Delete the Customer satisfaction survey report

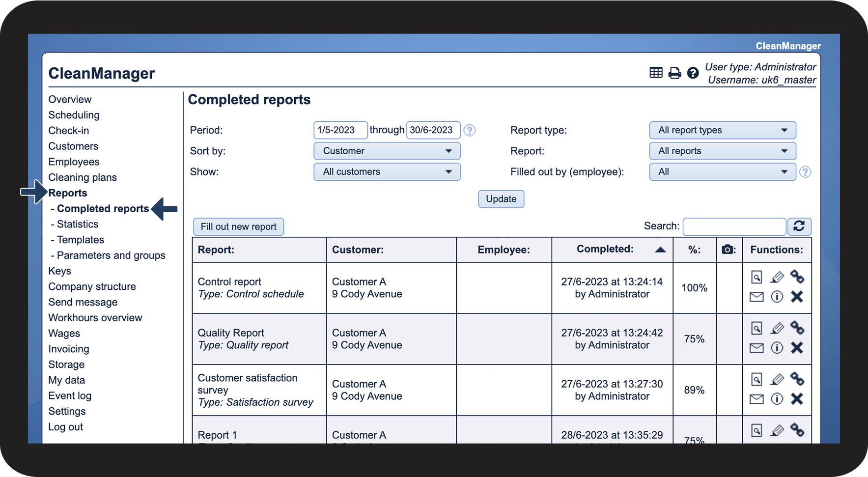(x=797, y=399)
